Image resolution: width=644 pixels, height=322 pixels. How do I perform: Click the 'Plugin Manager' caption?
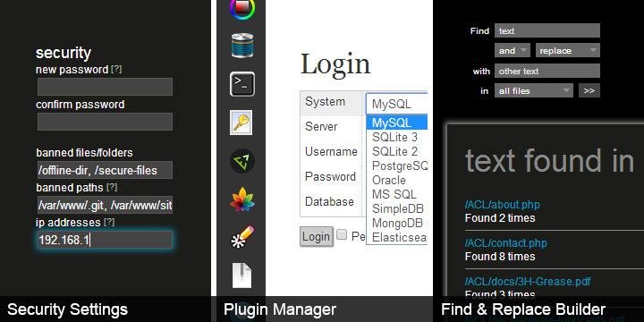[x=280, y=309]
